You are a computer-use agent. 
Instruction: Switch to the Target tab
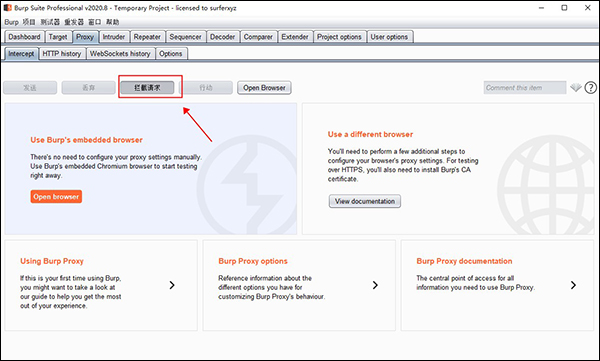(58, 37)
